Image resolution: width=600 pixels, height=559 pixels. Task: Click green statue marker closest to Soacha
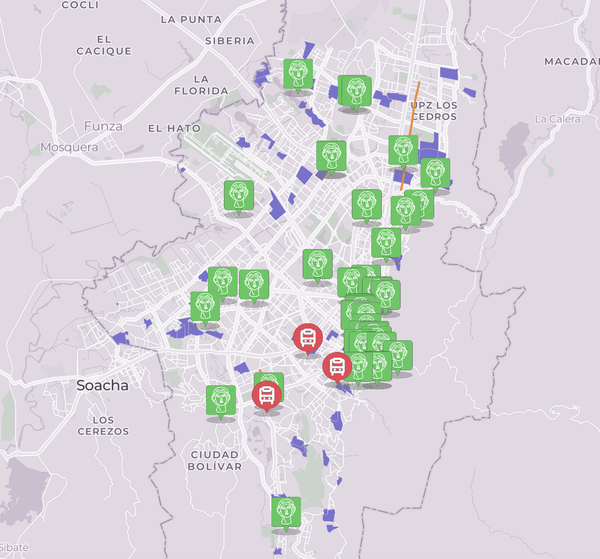click(221, 399)
